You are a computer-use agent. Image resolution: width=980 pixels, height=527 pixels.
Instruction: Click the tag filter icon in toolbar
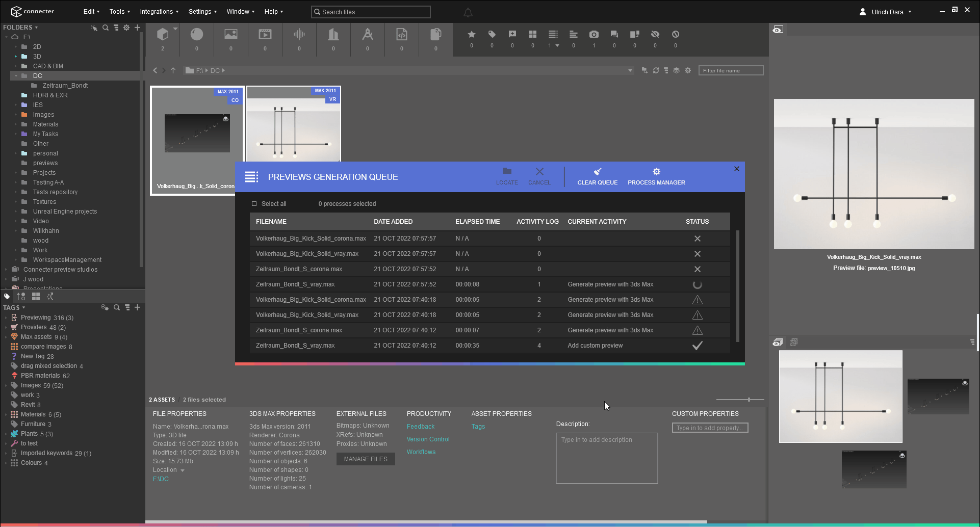point(492,34)
